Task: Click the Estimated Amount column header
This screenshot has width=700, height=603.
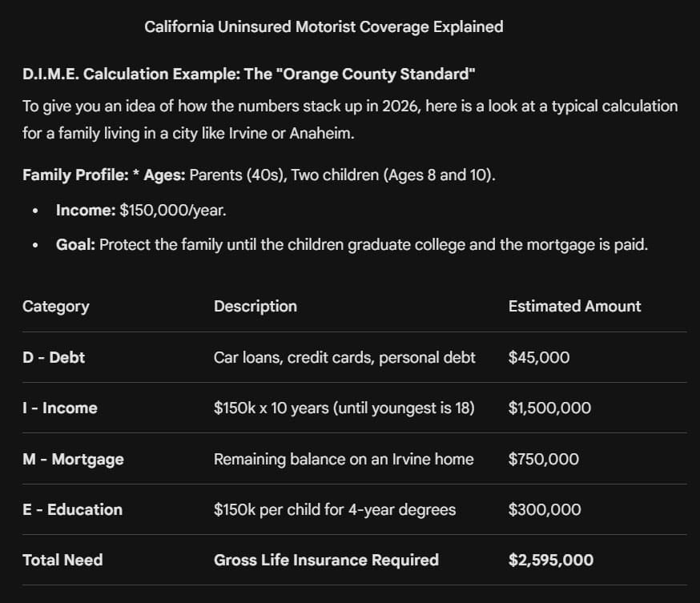Action: tap(574, 307)
